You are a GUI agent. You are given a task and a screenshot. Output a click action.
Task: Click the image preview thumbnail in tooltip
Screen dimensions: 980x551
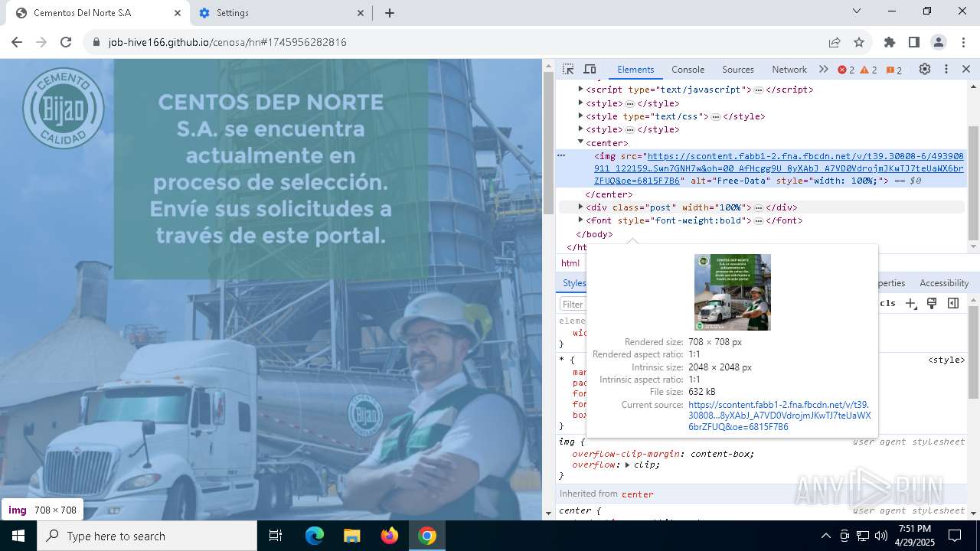(x=733, y=292)
